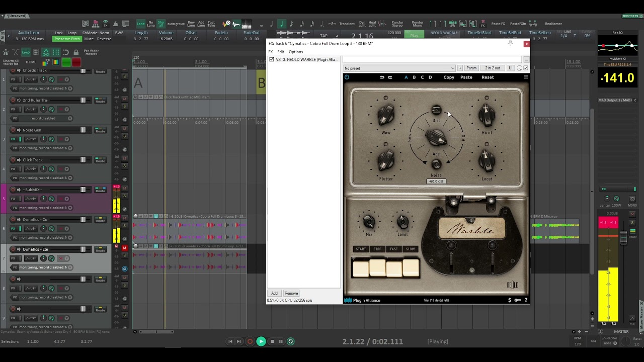644x362 pixels.
Task: Click the Param button
Action: [x=471, y=68]
